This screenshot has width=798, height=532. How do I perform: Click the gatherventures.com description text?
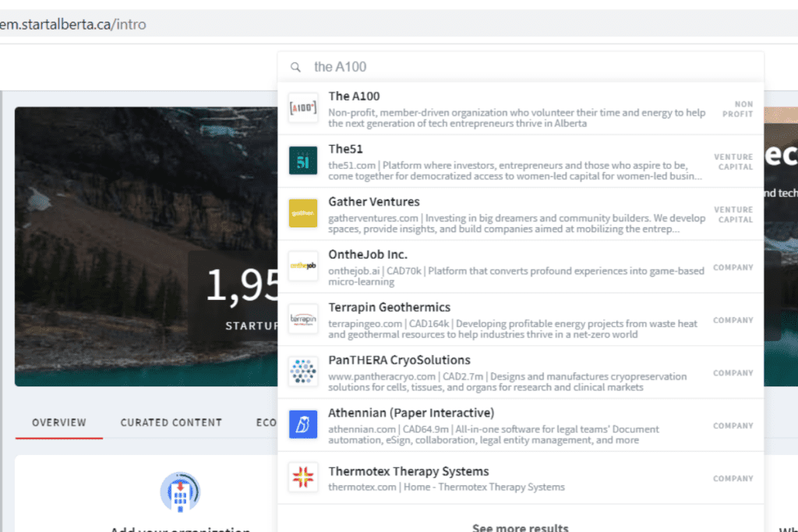tap(517, 224)
